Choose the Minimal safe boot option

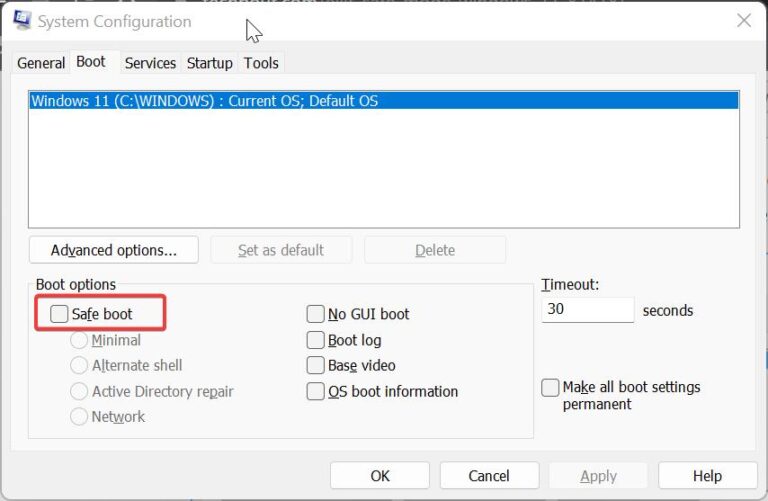79,340
